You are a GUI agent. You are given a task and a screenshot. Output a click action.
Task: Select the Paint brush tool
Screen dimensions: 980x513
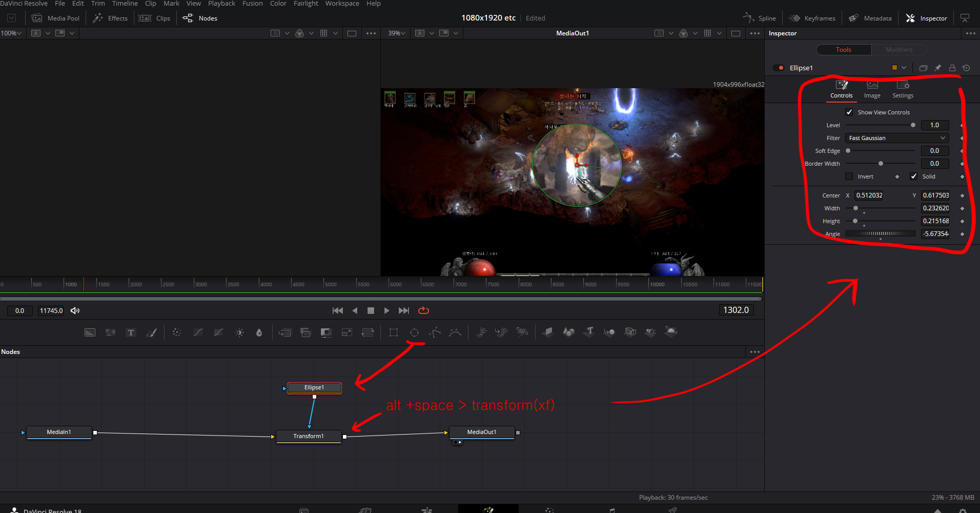pyautogui.click(x=151, y=332)
